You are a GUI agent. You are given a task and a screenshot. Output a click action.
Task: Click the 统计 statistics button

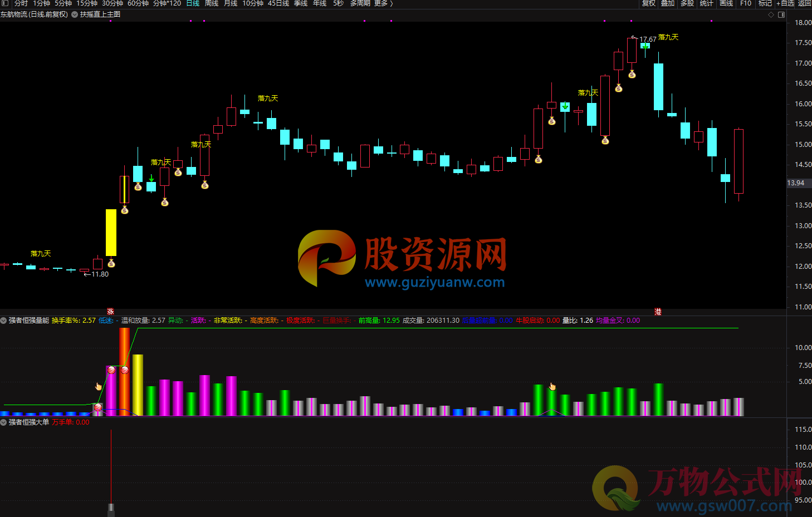[707, 3]
